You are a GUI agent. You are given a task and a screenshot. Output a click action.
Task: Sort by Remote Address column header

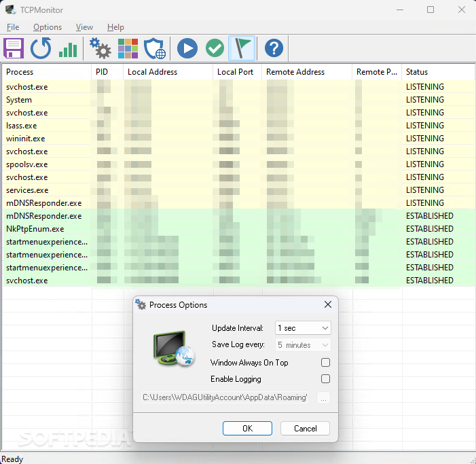tap(307, 72)
